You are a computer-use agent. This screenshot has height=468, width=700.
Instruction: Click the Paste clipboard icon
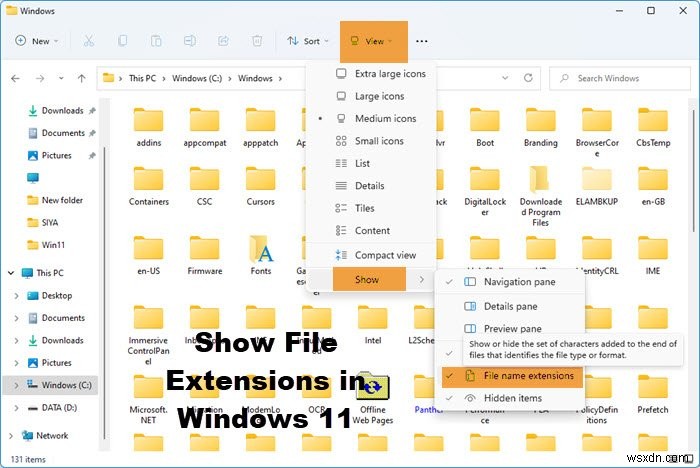pos(156,41)
